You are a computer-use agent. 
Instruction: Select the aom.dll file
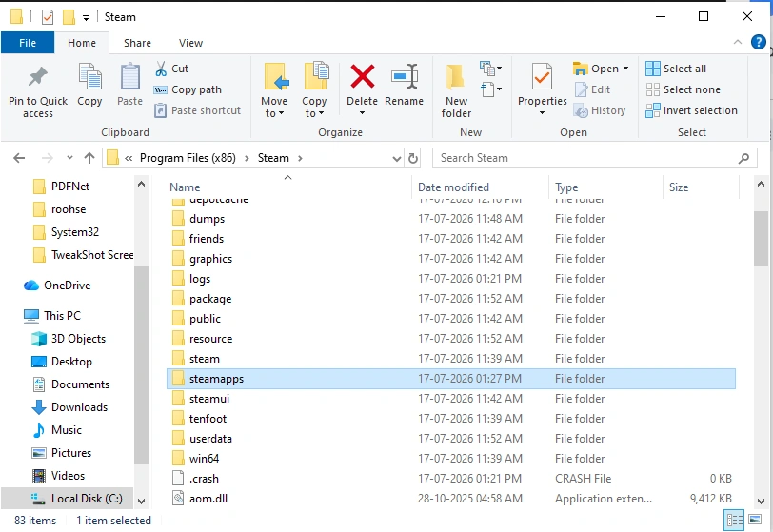(208, 499)
